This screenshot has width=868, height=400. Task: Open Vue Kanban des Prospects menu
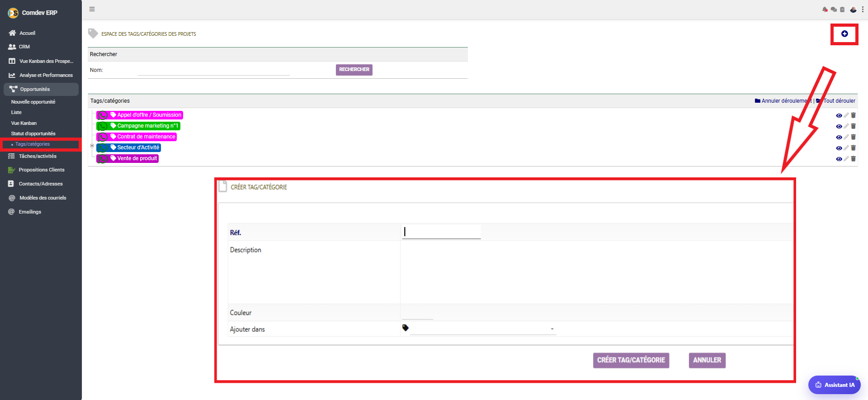[41, 61]
